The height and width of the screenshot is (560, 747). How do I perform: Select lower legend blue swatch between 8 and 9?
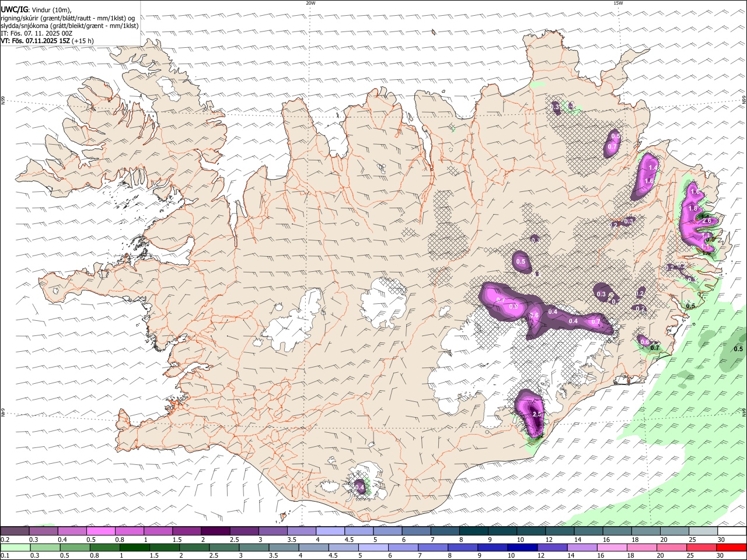(x=462, y=547)
